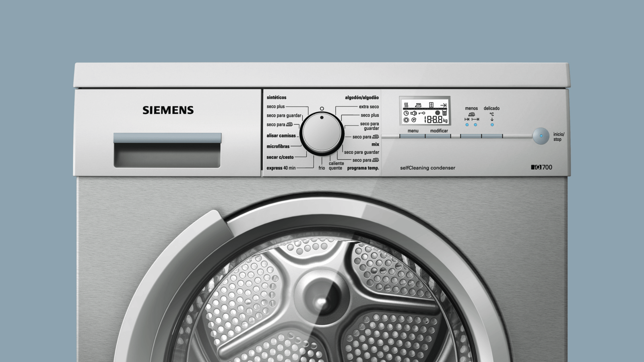644x362 pixels.
Task: Click the algodón/algodão heading
Action: click(362, 98)
